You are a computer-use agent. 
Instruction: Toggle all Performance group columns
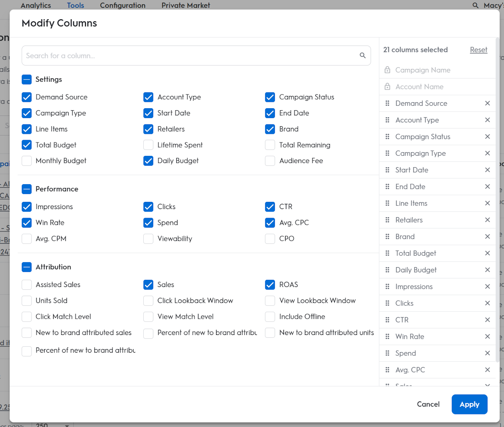click(x=27, y=189)
